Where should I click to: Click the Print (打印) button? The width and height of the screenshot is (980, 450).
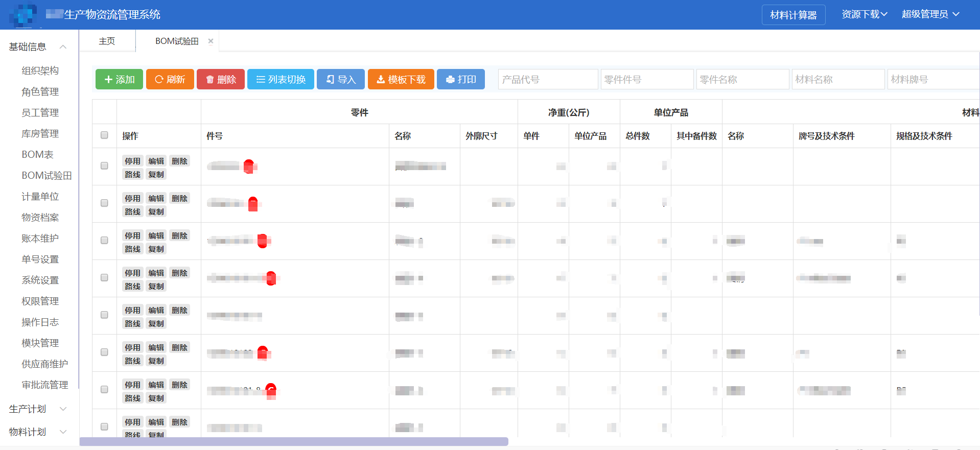(x=460, y=80)
